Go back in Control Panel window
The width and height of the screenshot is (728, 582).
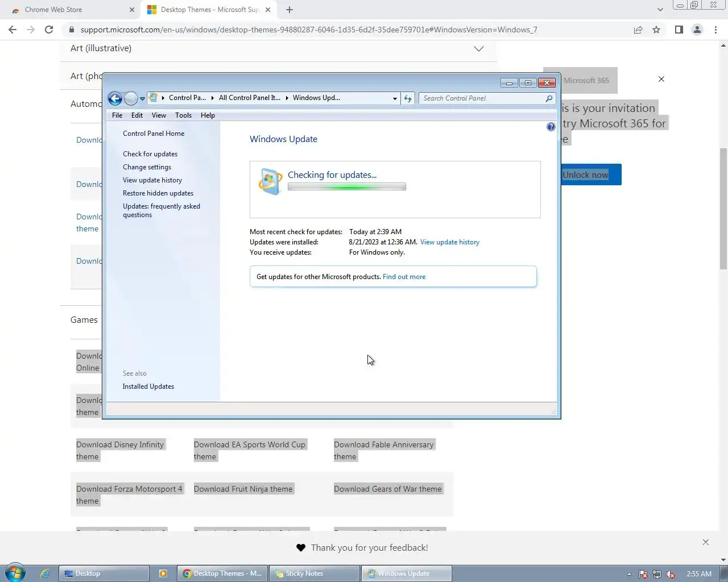click(x=115, y=98)
